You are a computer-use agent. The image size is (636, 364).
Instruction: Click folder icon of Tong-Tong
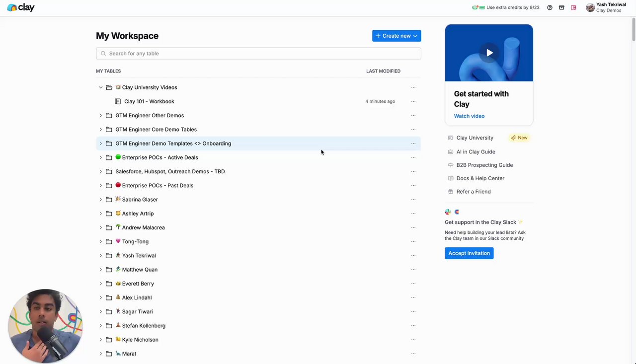pyautogui.click(x=109, y=241)
